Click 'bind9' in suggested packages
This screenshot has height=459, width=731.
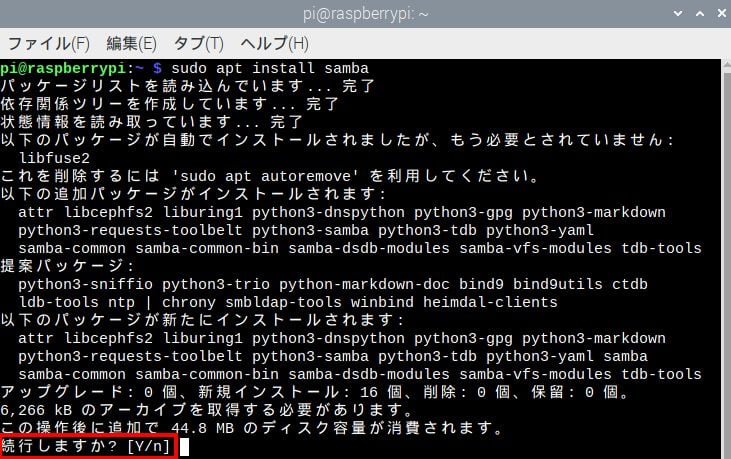(x=481, y=284)
